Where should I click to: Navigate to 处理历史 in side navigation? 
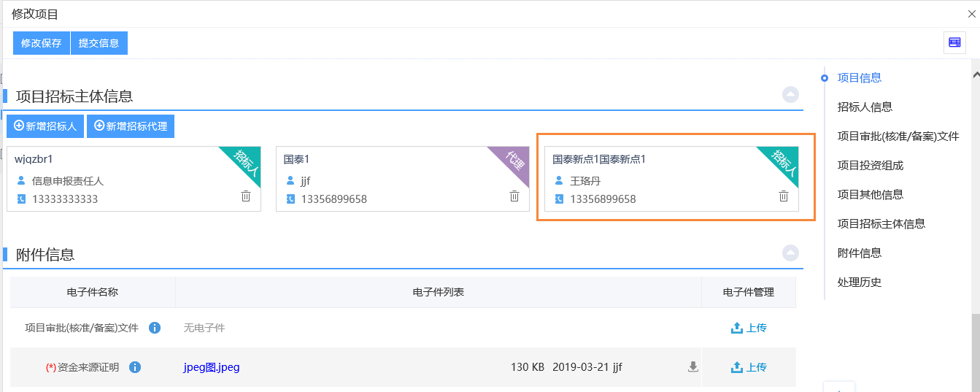860,283
